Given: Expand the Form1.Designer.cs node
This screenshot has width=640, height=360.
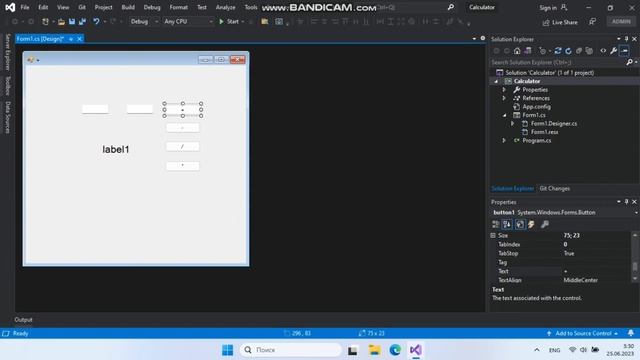Looking at the screenshot, I should [x=513, y=124].
